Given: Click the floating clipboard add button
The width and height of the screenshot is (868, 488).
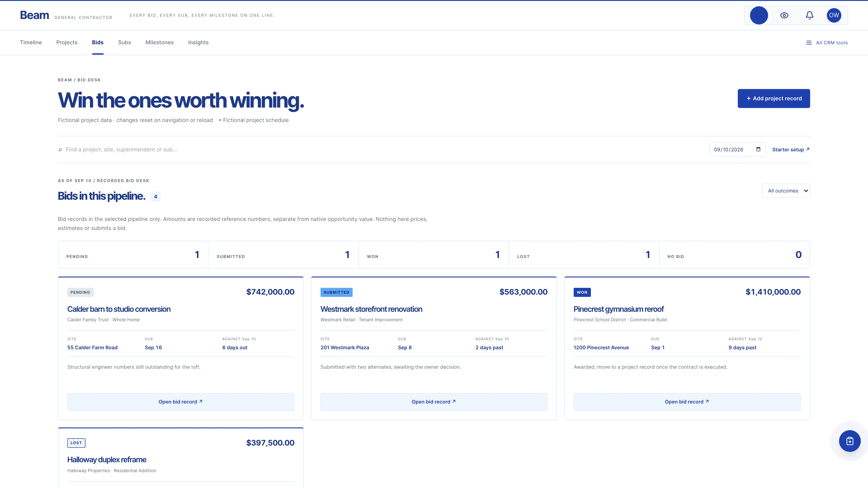Looking at the screenshot, I should pos(849,441).
